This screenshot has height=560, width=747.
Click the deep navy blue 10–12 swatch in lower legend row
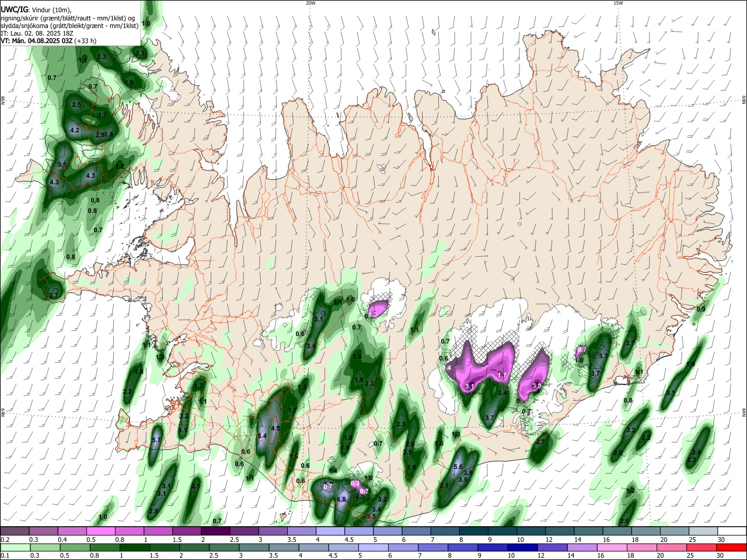(521, 547)
